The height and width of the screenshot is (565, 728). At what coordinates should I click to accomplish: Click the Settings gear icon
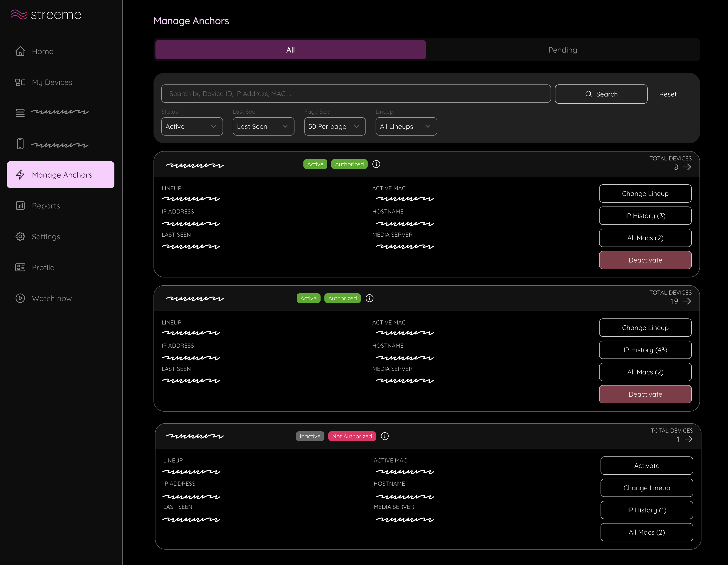point(20,236)
